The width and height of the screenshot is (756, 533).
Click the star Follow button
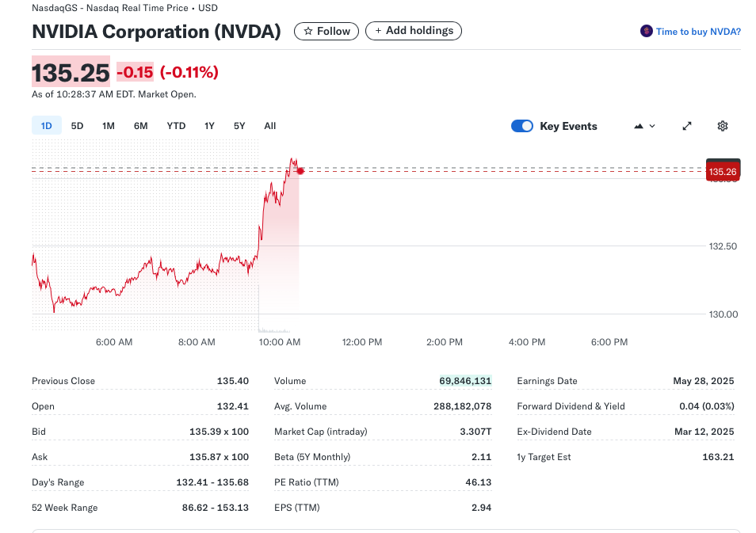326,32
